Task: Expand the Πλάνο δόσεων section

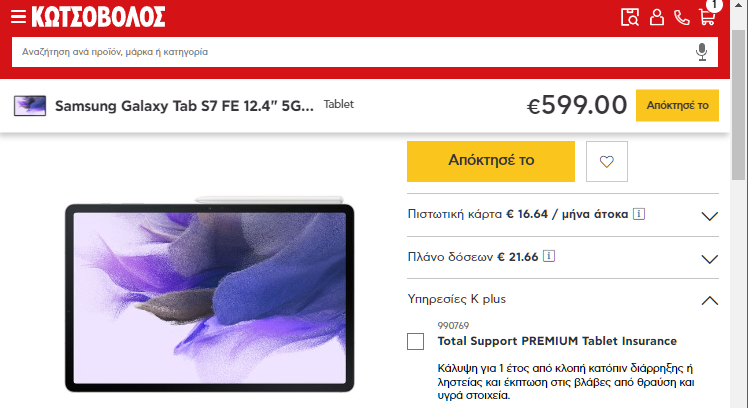Action: [x=563, y=257]
